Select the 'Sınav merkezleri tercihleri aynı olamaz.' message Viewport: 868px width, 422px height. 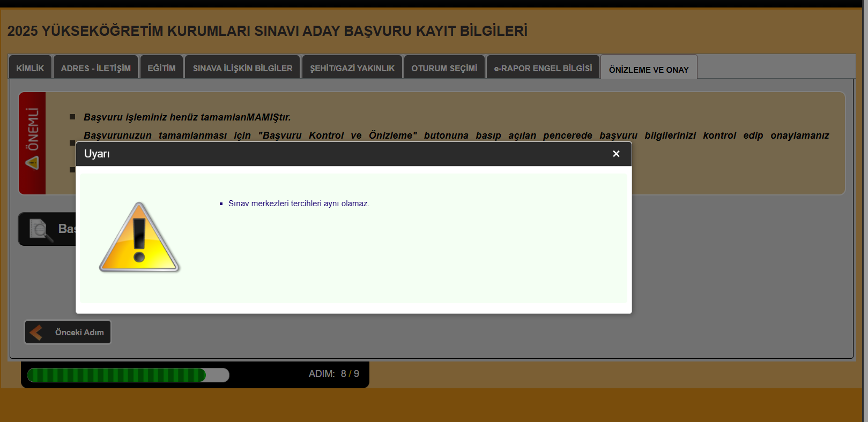coord(299,204)
